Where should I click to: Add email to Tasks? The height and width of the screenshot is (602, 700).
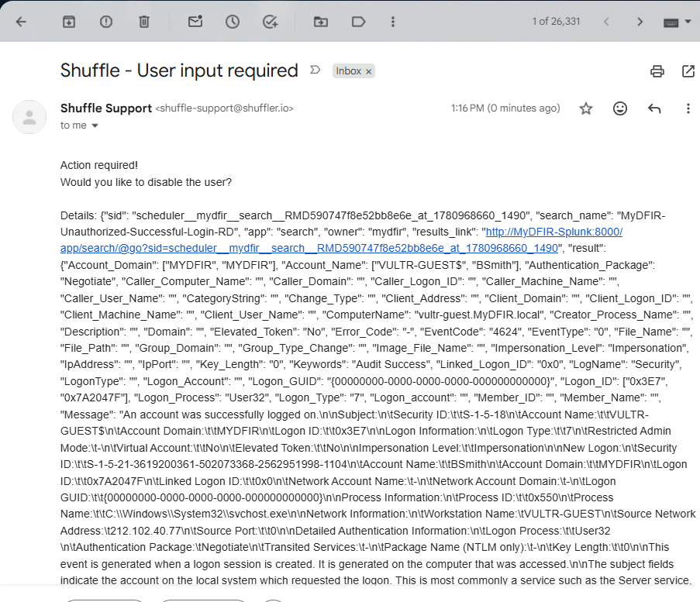click(270, 22)
